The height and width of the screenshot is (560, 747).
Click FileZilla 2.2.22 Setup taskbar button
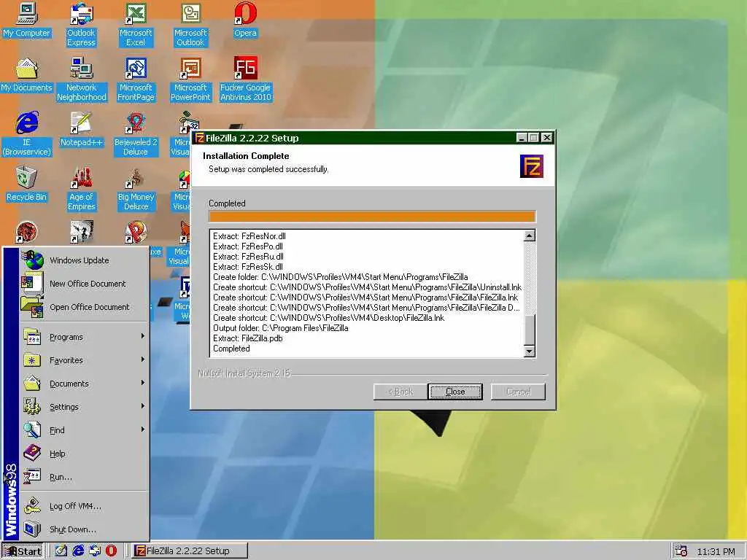(189, 551)
